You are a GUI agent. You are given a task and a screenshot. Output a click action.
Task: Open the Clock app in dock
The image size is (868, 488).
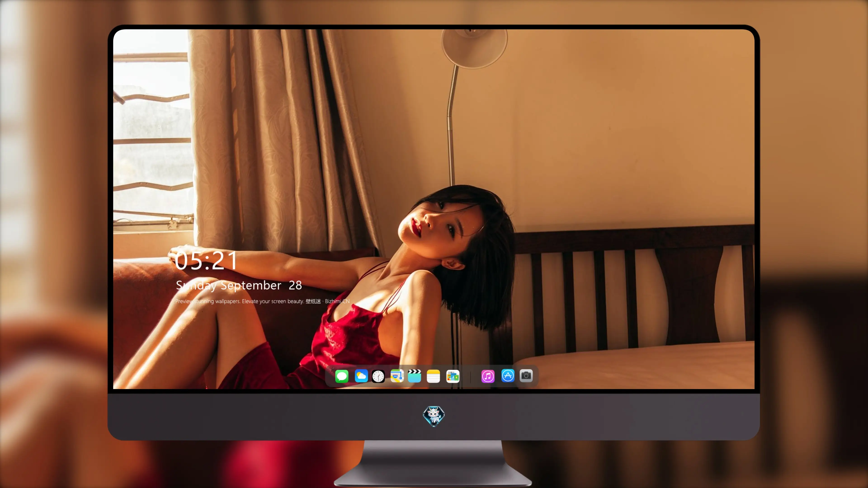378,376
